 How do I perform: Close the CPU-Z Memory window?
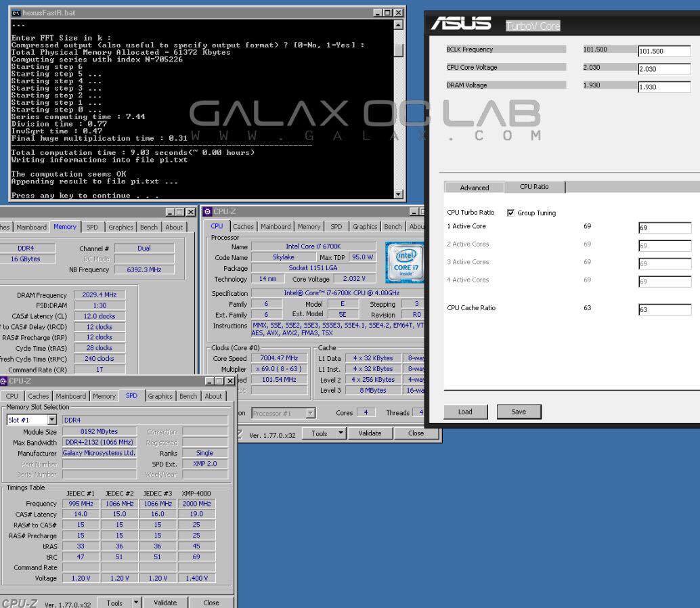tap(190, 212)
